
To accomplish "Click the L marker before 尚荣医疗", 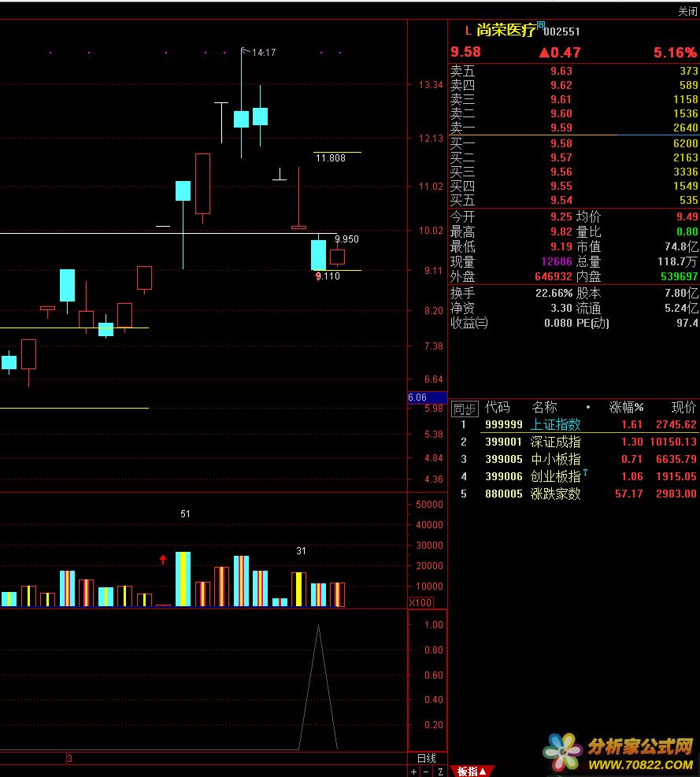I will coord(468,31).
